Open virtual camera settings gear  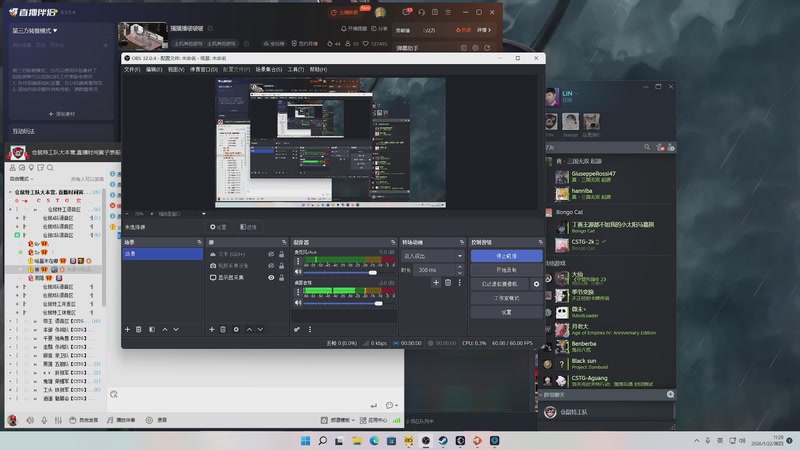pyautogui.click(x=536, y=284)
